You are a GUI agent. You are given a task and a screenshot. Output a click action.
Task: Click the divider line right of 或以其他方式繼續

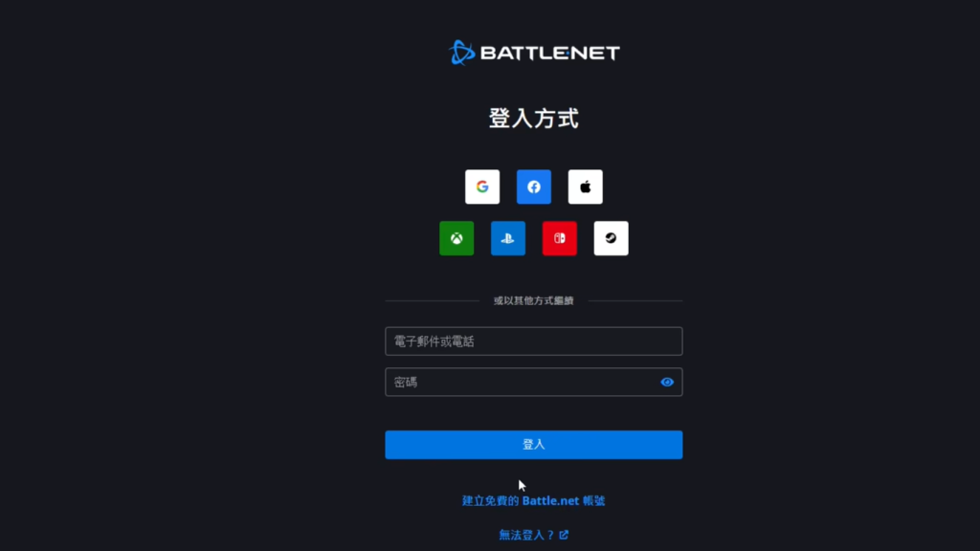coord(635,300)
